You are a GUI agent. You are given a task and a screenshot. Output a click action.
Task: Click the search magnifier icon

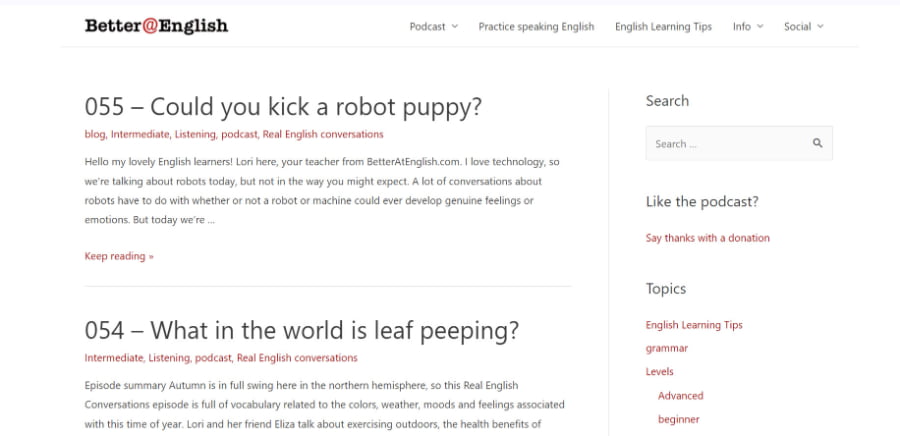click(x=817, y=143)
